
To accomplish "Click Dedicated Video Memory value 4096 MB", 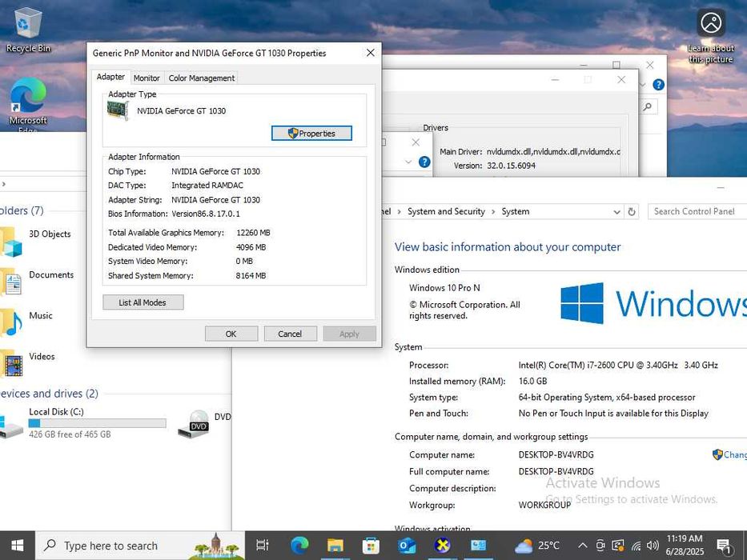I will [x=251, y=247].
